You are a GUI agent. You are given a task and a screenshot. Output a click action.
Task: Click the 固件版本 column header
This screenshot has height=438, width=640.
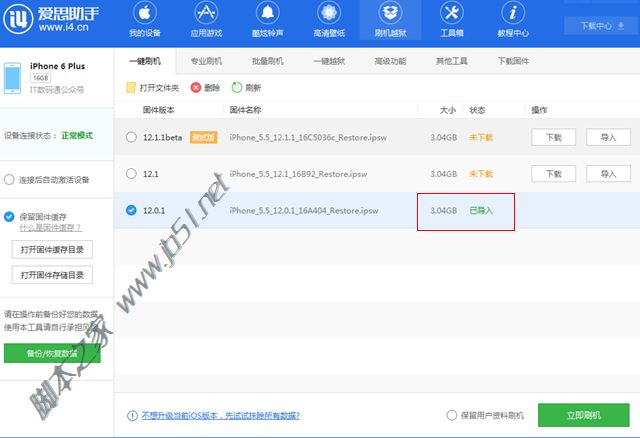coord(158,110)
